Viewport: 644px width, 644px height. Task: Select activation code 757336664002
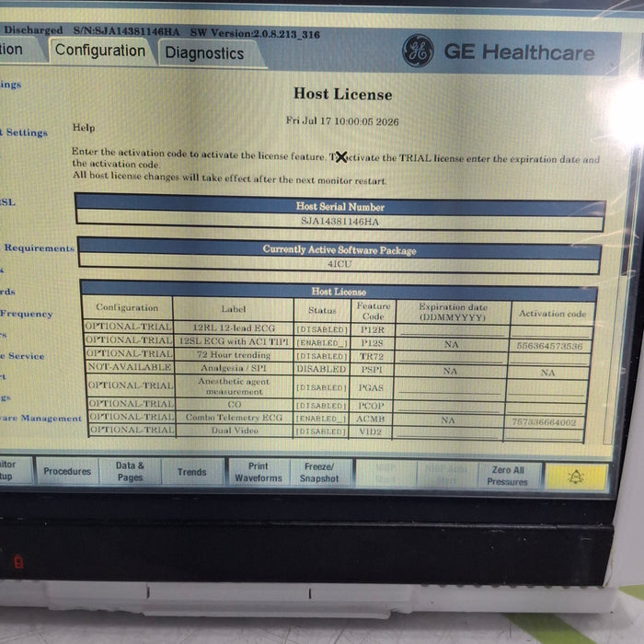545,421
